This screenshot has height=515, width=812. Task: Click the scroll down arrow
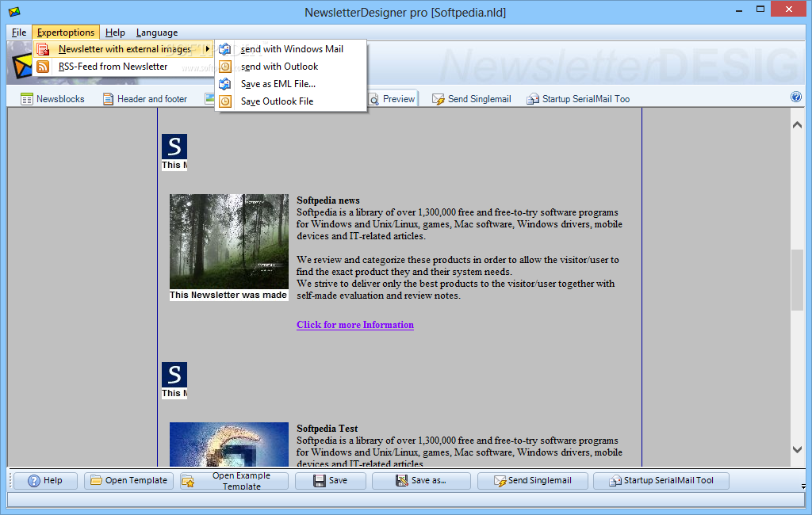(797, 450)
